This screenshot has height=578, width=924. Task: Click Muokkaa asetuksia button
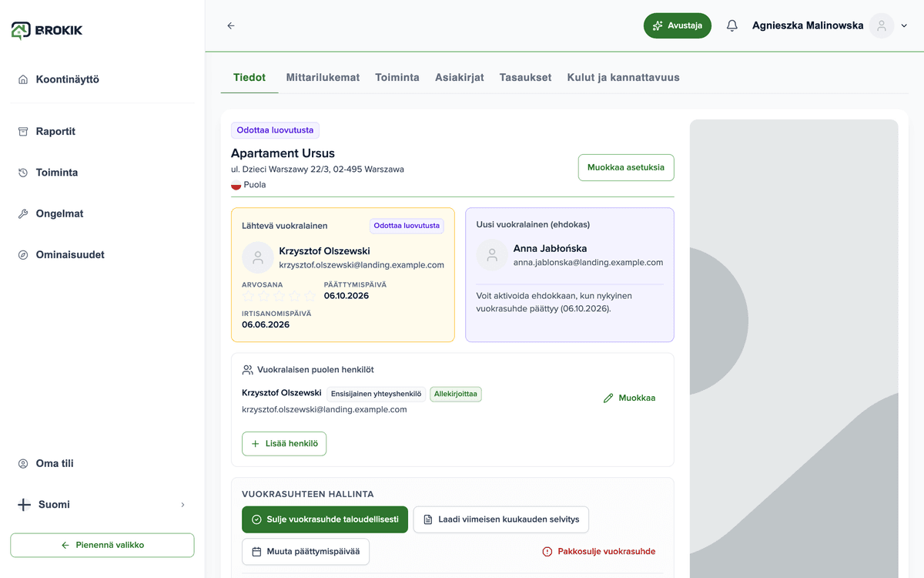(626, 167)
